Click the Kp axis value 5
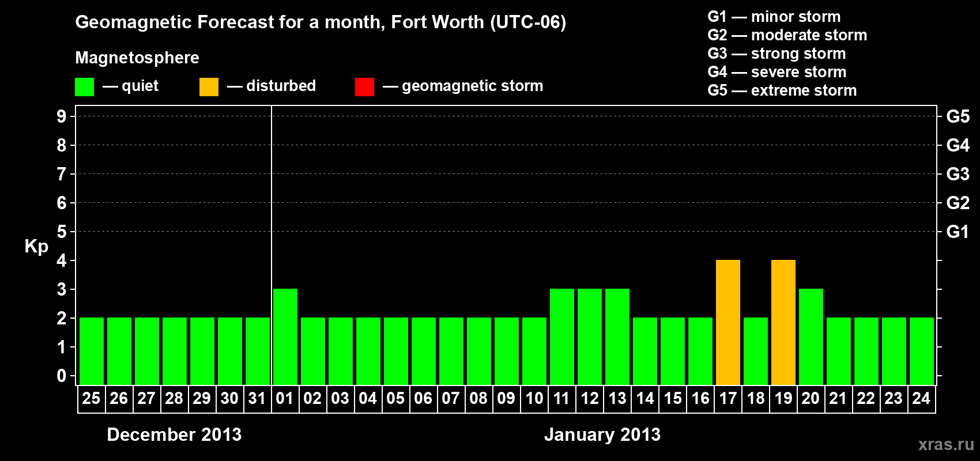Screen dimensions: 980x461 pos(62,232)
